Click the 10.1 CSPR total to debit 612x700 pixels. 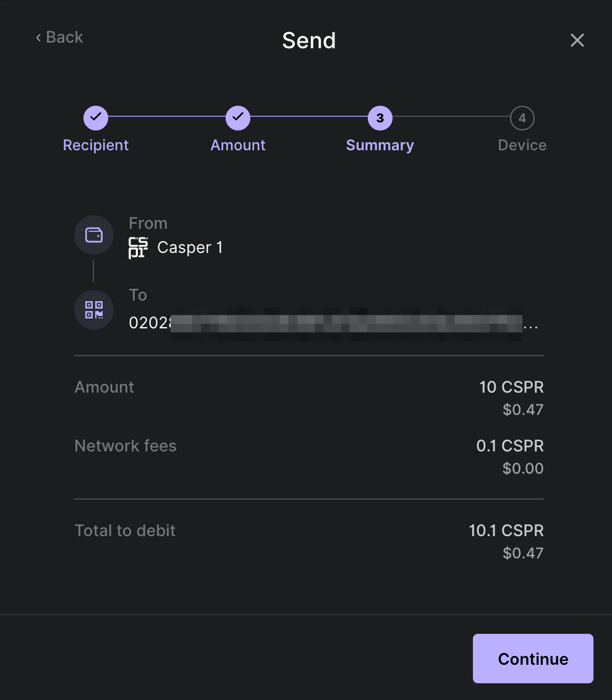coord(506,531)
